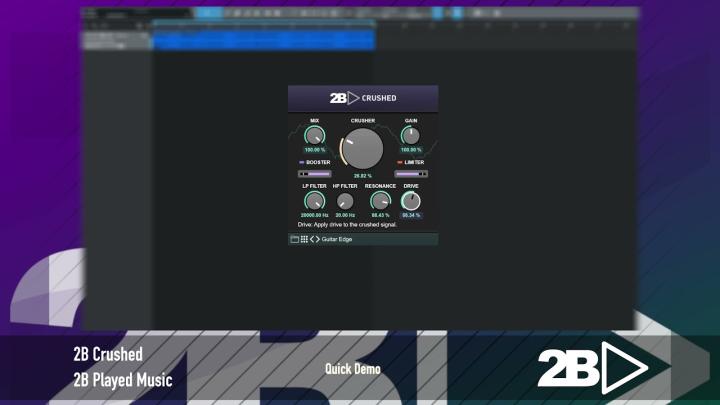
Task: Select the Crusher percentage value below the knob
Action: [x=363, y=176]
